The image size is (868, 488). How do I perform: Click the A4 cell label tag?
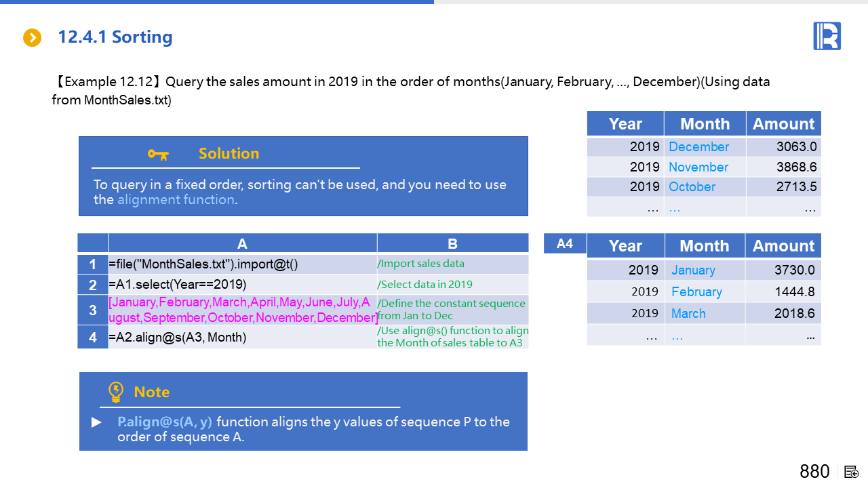(x=564, y=243)
